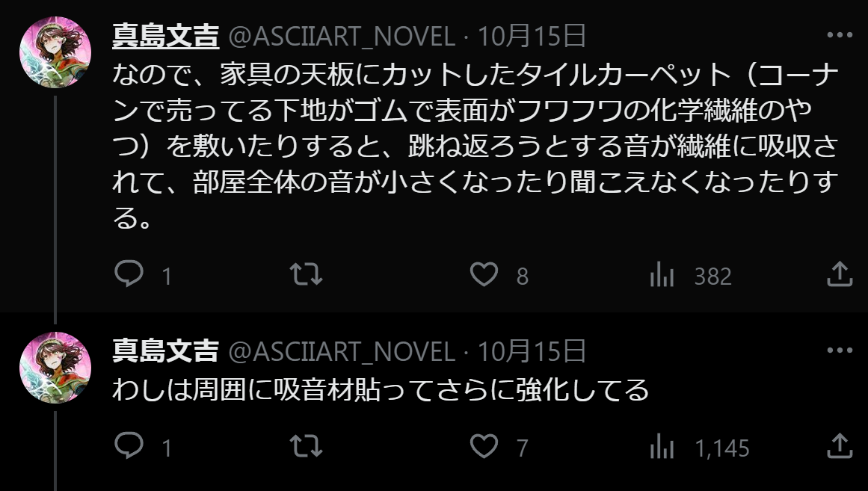Image resolution: width=868 pixels, height=491 pixels.
Task: Share the second tweet
Action: 840,446
